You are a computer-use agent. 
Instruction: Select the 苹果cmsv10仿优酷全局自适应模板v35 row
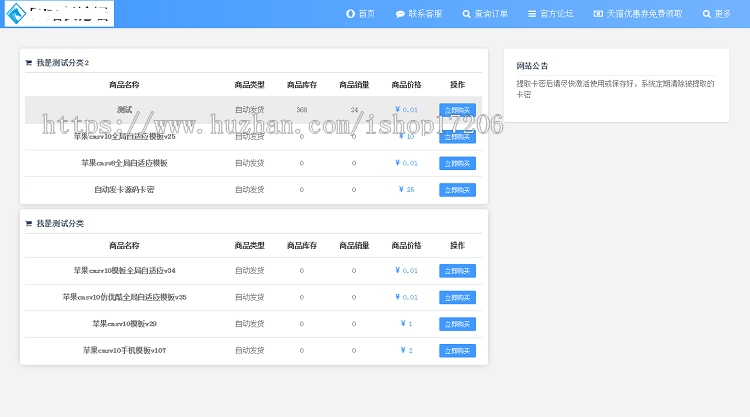[124, 297]
